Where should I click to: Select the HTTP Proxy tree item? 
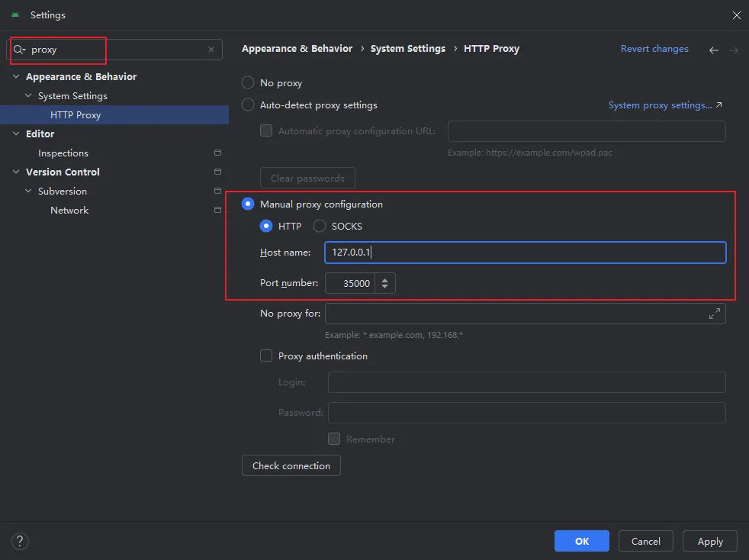(76, 115)
